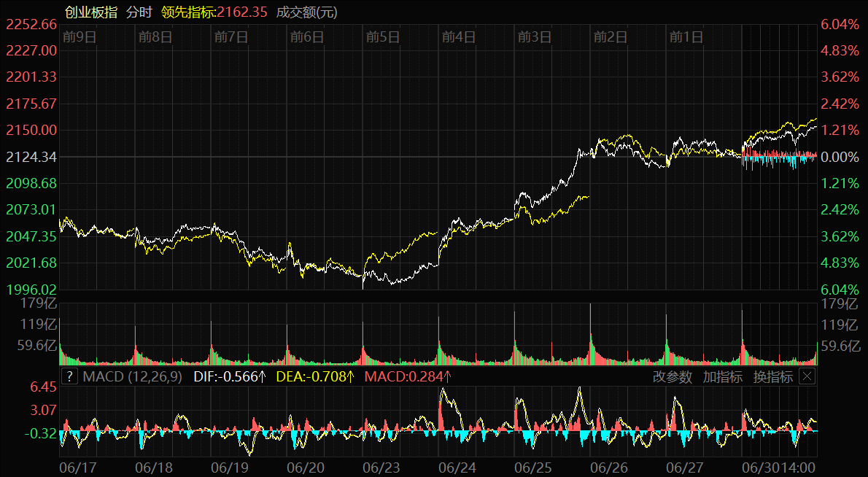Click the 06/26 date on time axis
Viewport: 868px width, 477px height.
pyautogui.click(x=609, y=466)
